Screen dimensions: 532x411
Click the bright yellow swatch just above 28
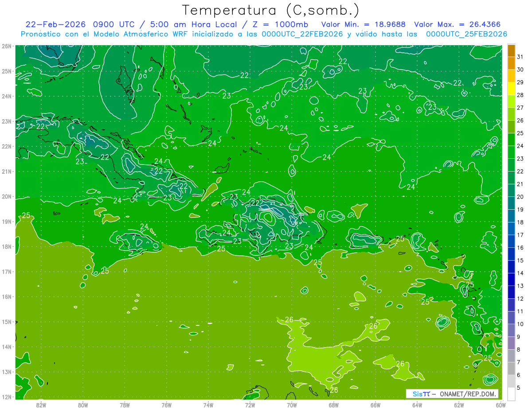pyautogui.click(x=511, y=89)
